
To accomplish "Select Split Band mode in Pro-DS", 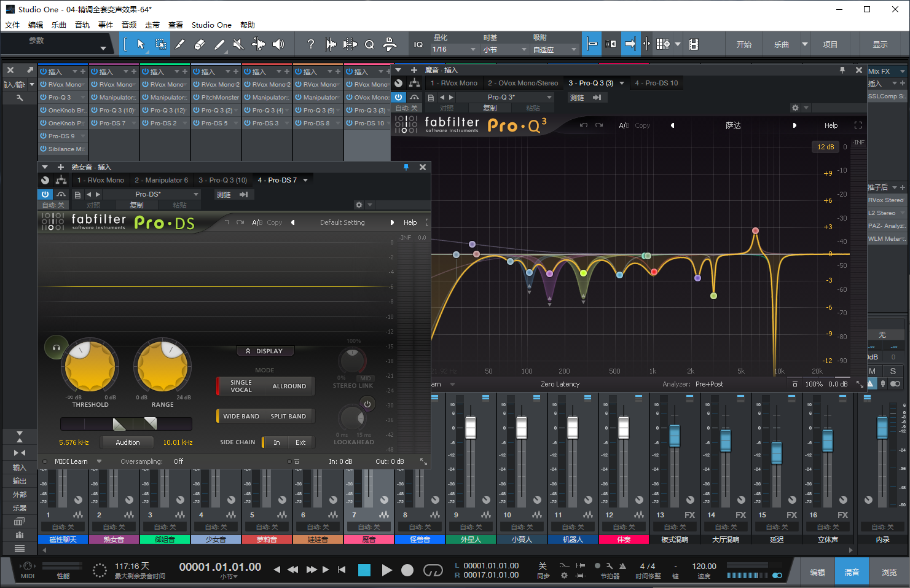I will coord(288,417).
